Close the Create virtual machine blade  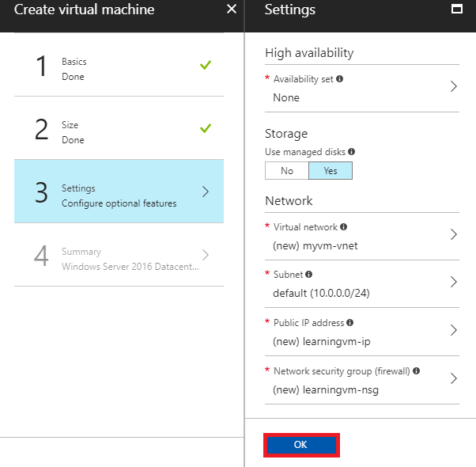(231, 9)
